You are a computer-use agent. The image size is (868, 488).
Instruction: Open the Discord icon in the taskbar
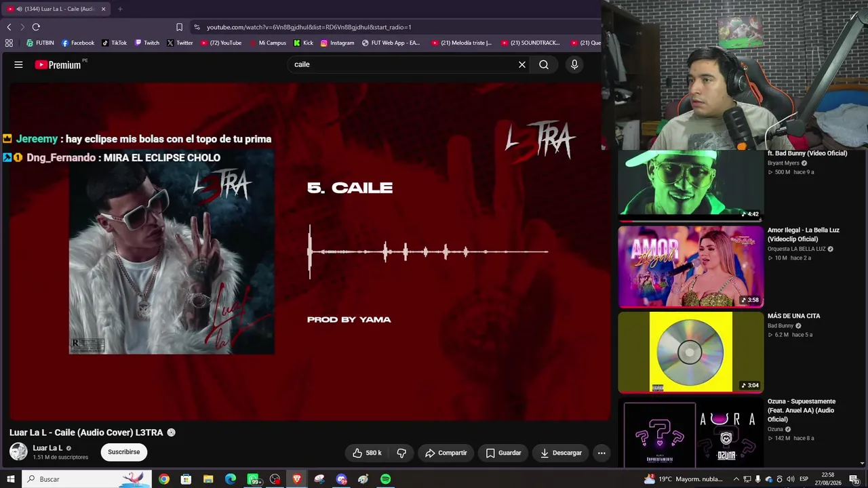(341, 479)
